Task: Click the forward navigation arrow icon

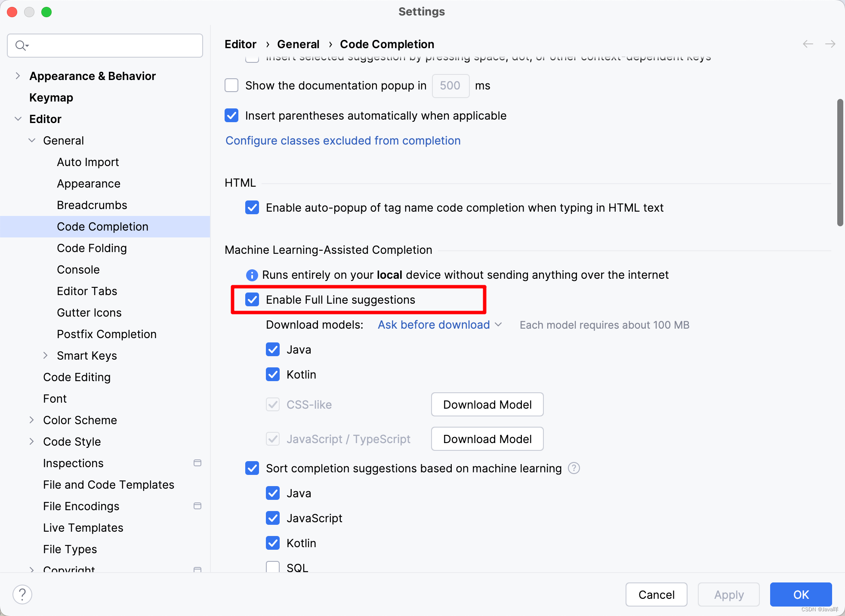Action: [x=830, y=44]
